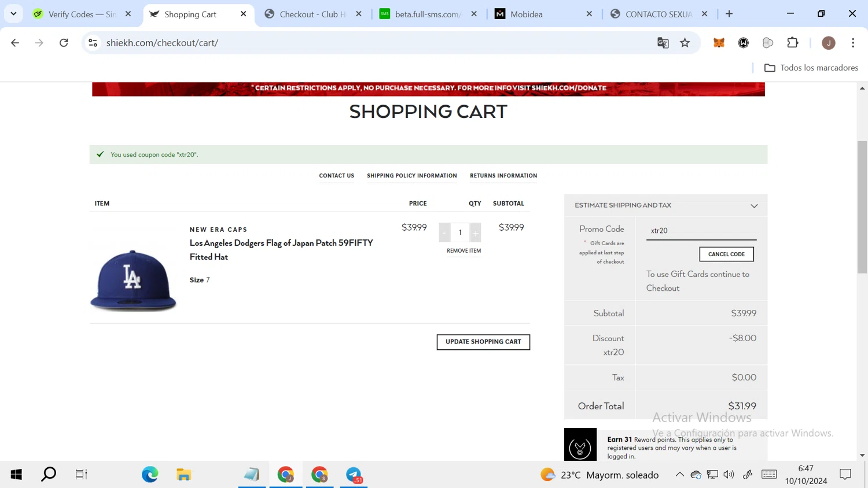This screenshot has height=488, width=868.
Task: Click the Dodgers hat product thumbnail
Action: coord(133,280)
